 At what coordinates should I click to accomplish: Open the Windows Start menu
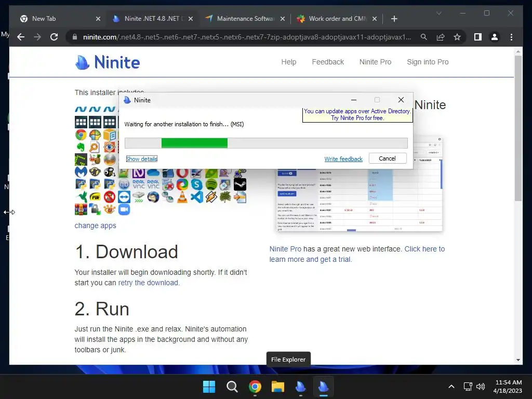click(209, 387)
